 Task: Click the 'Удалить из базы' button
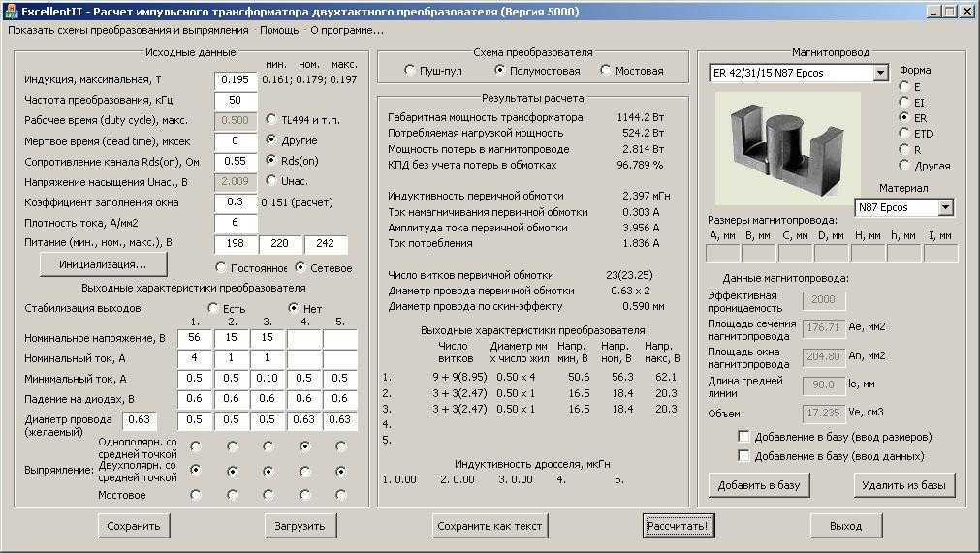(903, 485)
